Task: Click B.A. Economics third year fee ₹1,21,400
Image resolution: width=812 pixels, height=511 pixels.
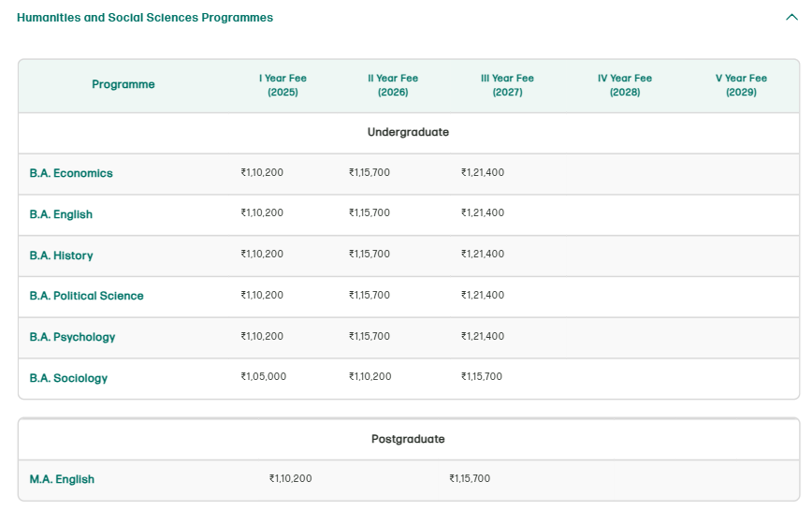Action: (x=483, y=172)
